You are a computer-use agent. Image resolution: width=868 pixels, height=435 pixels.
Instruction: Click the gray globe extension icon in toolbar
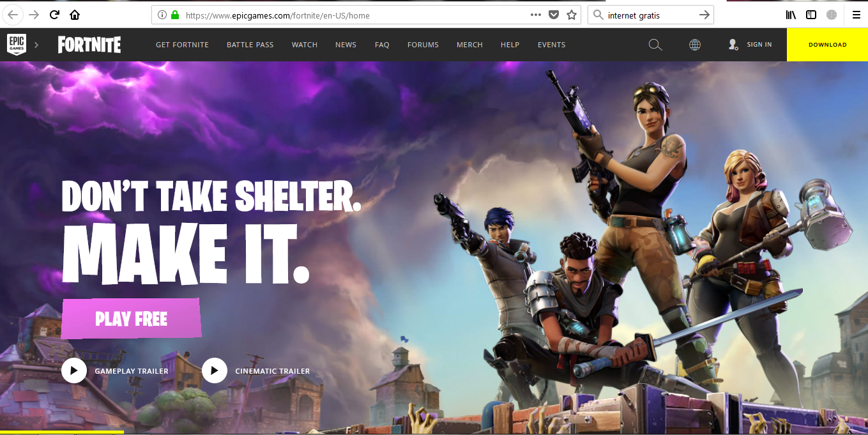click(832, 15)
